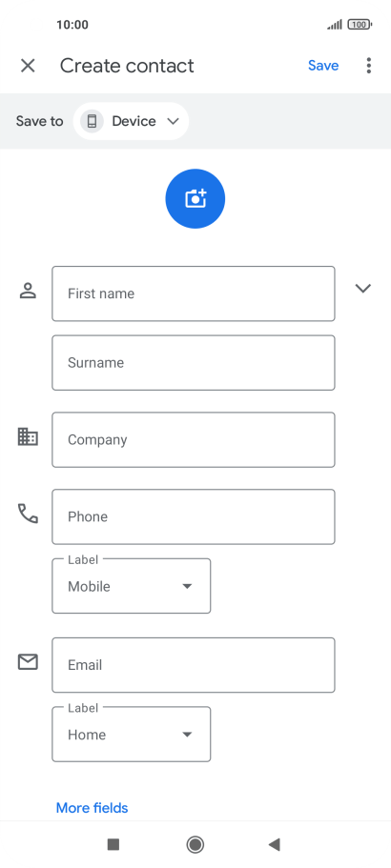Screen dimensions: 391x868
Task: Focus the Surname input field
Action: pyautogui.click(x=194, y=363)
